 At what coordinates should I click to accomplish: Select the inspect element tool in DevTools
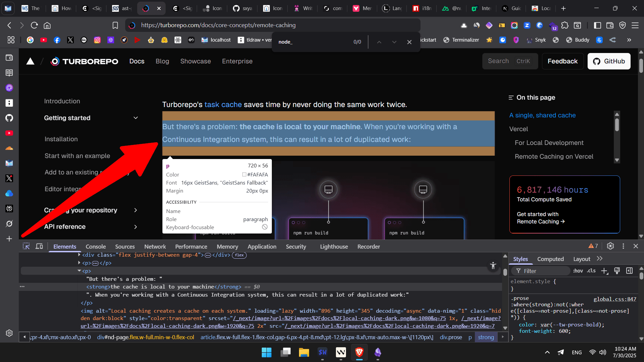pos(26,246)
